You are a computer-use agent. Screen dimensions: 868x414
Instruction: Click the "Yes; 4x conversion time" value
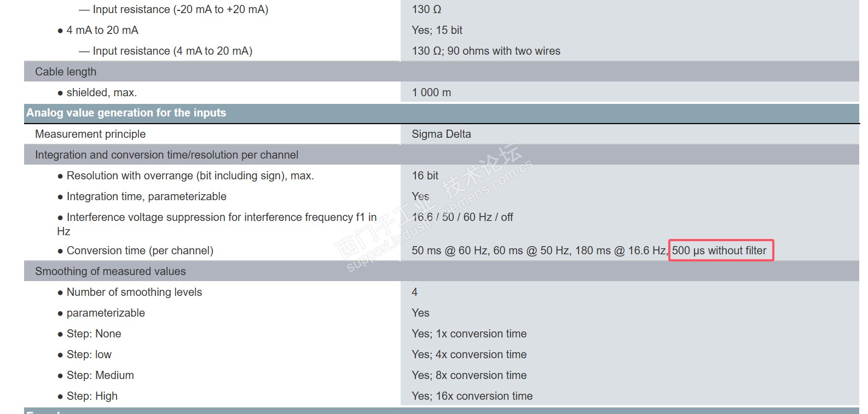pyautogui.click(x=469, y=354)
